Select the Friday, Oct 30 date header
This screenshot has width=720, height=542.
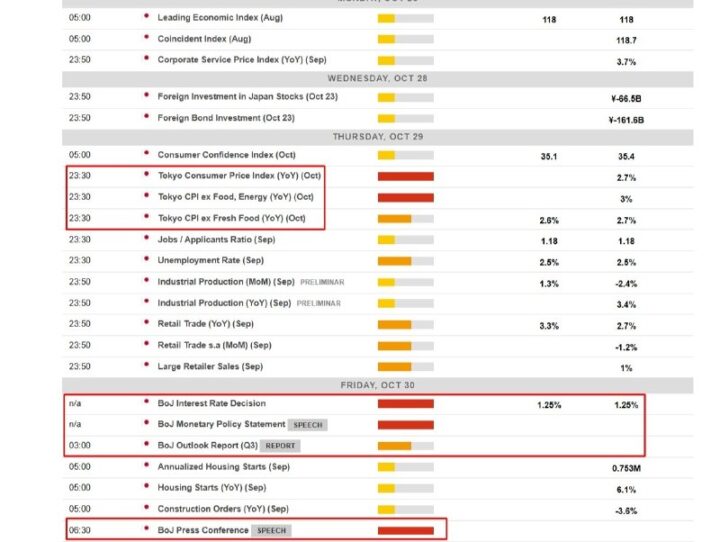coord(377,385)
